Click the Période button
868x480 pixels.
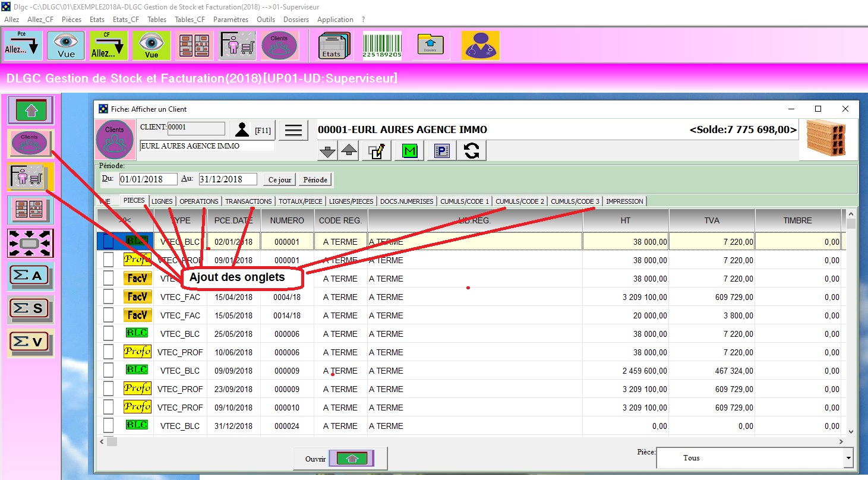315,179
